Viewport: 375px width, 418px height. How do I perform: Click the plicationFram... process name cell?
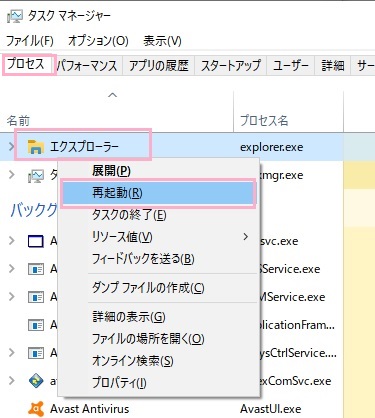pos(298,325)
